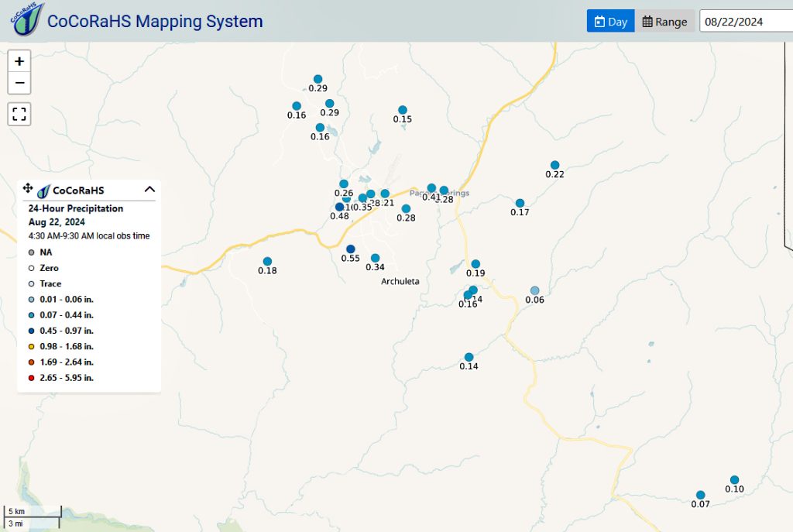
Task: Zoom in on the map
Action: click(x=19, y=62)
